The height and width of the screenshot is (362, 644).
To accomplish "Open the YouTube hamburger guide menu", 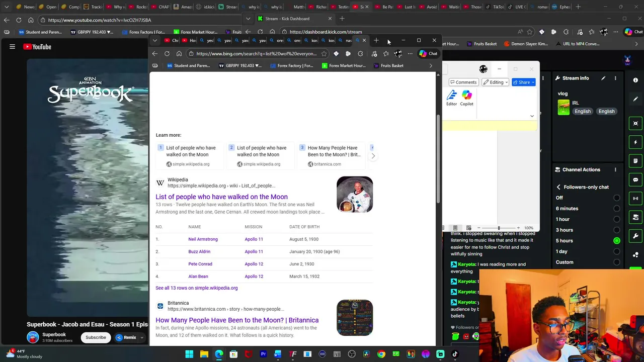I will pyautogui.click(x=12, y=47).
